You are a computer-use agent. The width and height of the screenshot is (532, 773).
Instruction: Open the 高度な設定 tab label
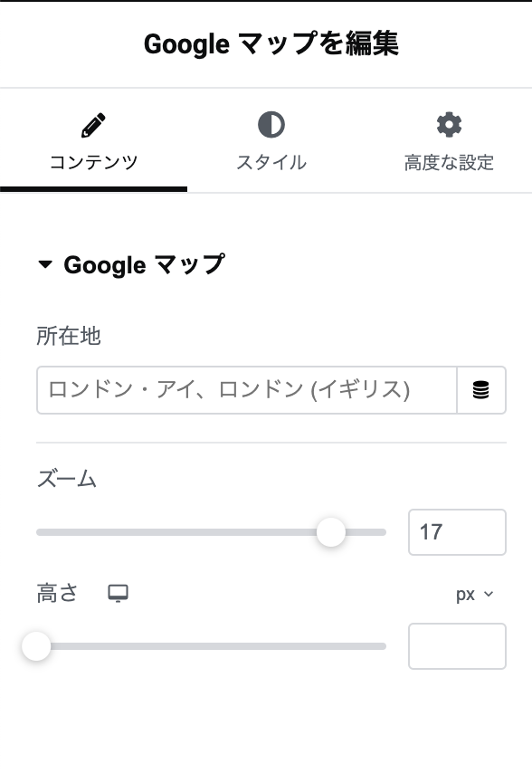450,162
